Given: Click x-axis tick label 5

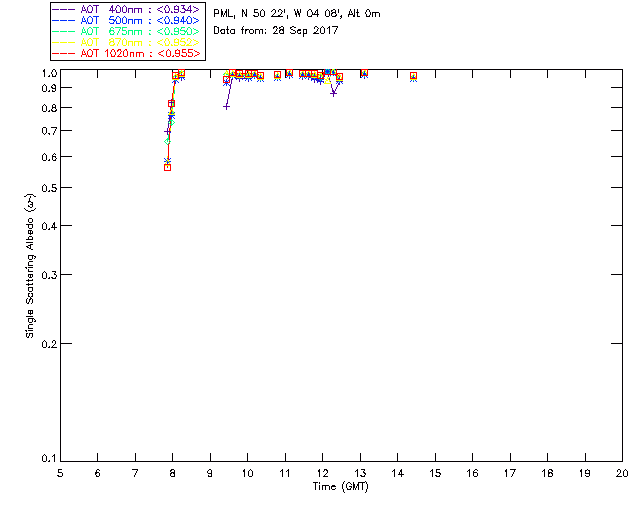Looking at the screenshot, I should pos(60,473).
